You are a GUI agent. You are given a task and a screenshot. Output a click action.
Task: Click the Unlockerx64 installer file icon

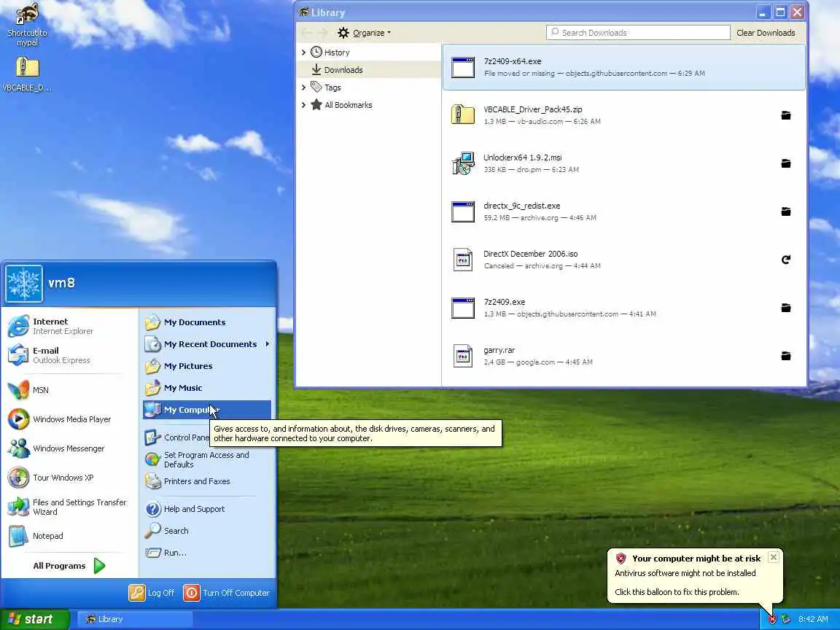(463, 163)
